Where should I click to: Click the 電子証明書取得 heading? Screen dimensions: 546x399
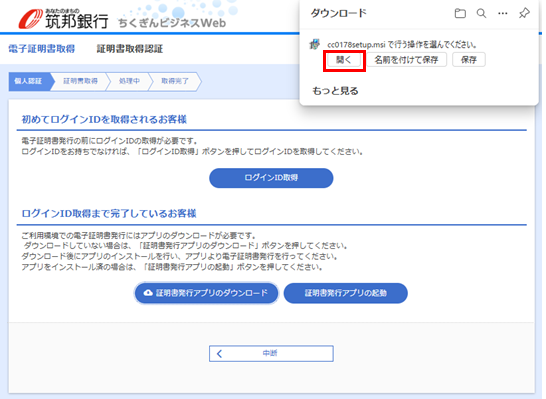(42, 49)
